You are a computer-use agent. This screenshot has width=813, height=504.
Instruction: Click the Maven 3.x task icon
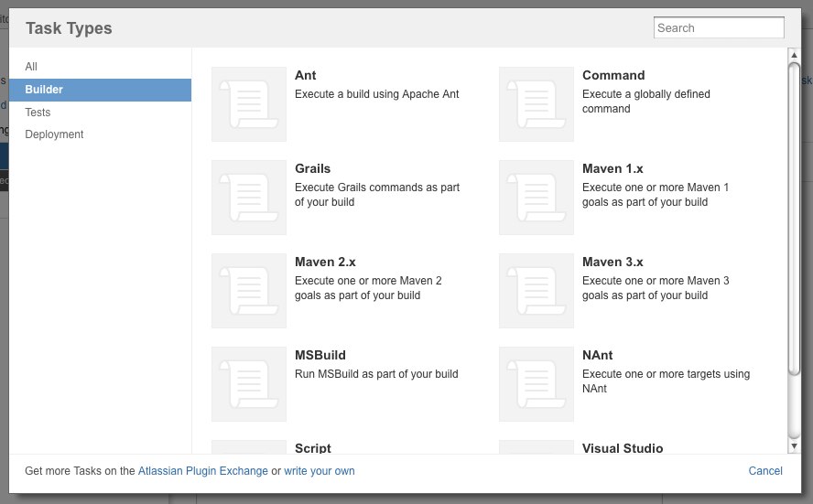537,291
